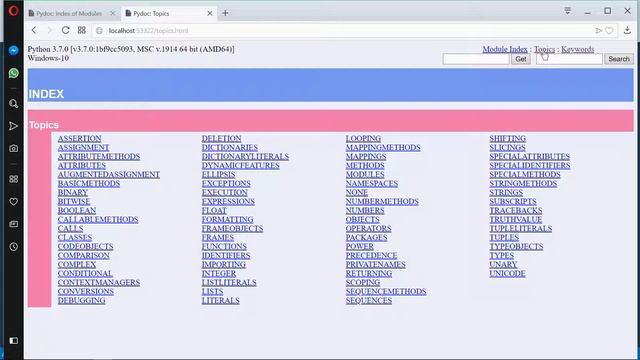Open the sidebar search icon
640x360 pixels.
[x=13, y=104]
